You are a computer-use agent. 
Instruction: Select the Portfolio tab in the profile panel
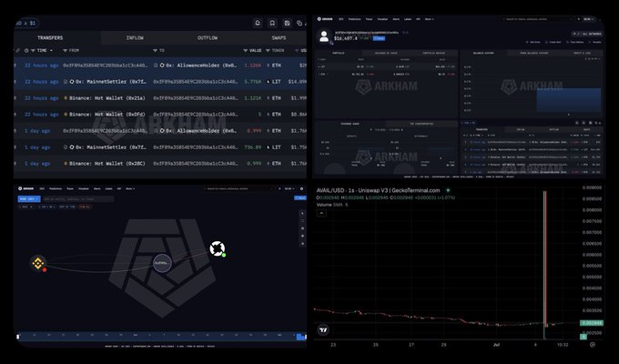click(338, 53)
